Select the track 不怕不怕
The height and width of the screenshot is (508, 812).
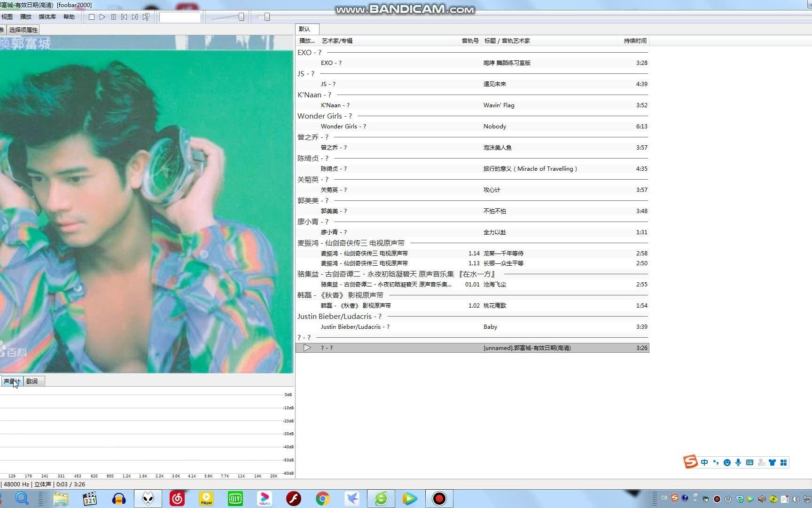click(x=472, y=211)
